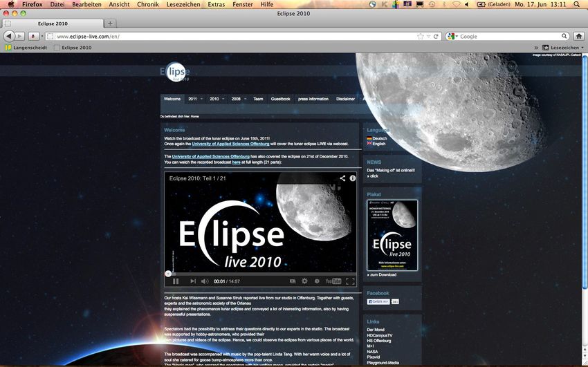Open the first University of Applied Sciences Offenburg link
588x367 pixels.
click(x=230, y=144)
